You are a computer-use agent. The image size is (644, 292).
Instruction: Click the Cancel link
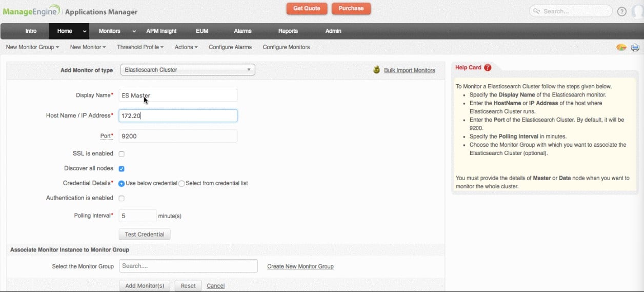click(x=216, y=286)
